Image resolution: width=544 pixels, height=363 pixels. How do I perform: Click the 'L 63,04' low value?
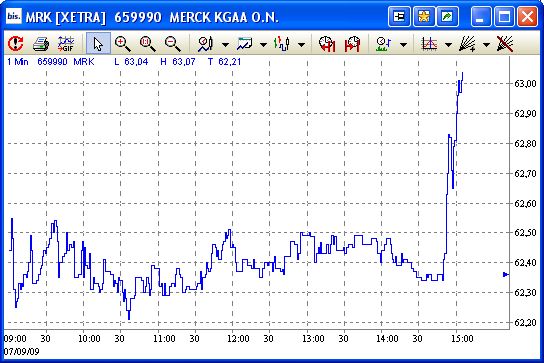click(131, 62)
